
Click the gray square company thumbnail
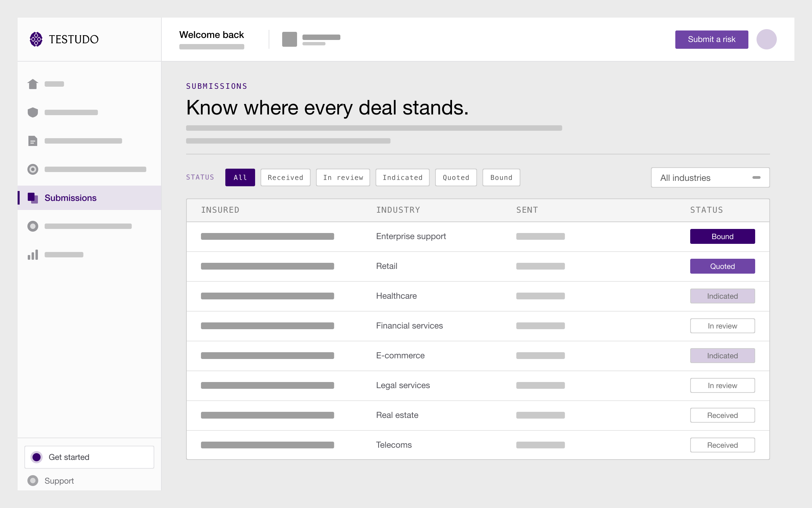pyautogui.click(x=290, y=39)
